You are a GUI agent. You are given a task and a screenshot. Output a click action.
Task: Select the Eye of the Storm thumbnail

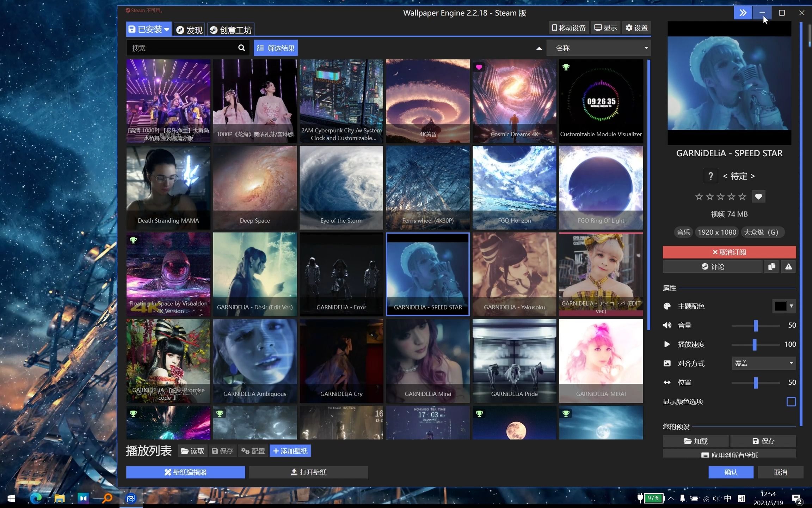341,188
